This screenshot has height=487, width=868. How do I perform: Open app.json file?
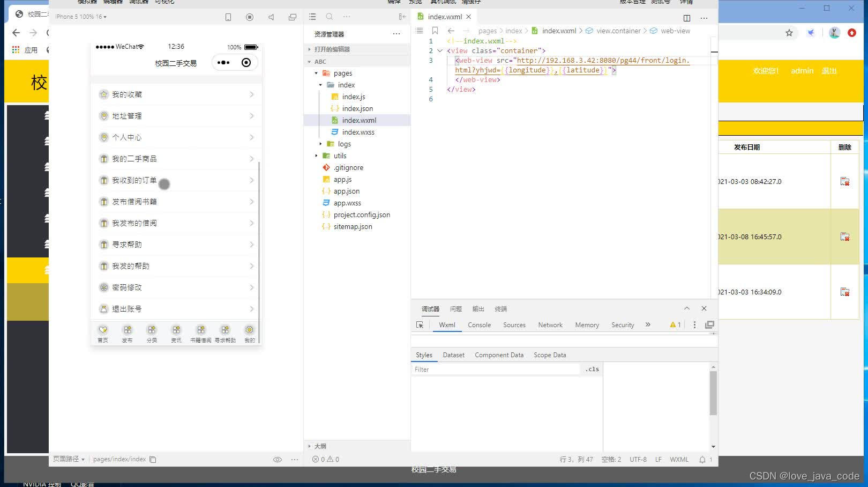click(346, 191)
